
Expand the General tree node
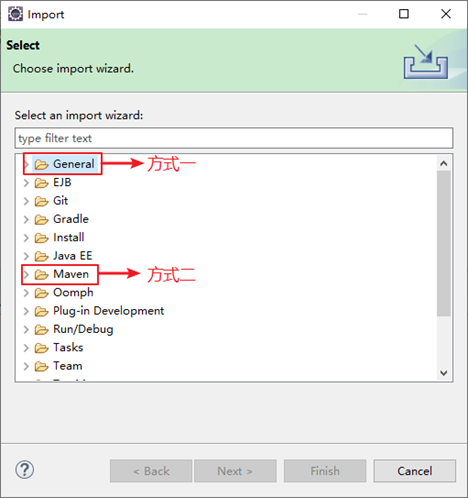coord(26,164)
